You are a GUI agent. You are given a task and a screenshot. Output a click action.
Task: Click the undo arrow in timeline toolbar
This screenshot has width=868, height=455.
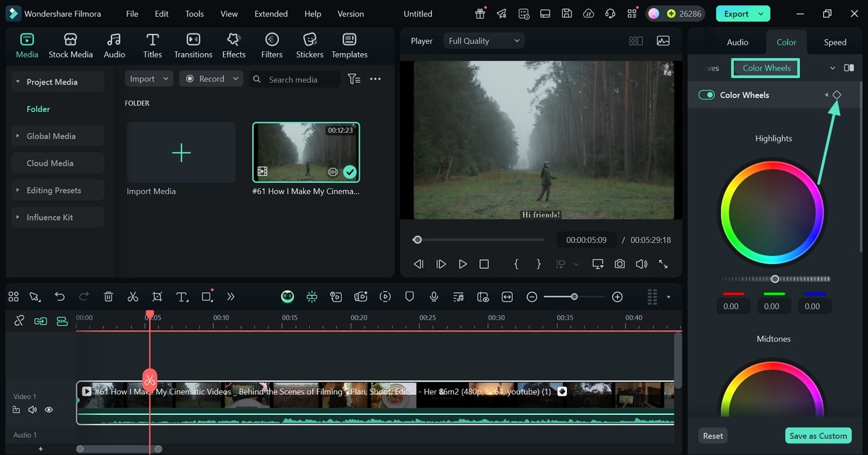[x=60, y=297]
